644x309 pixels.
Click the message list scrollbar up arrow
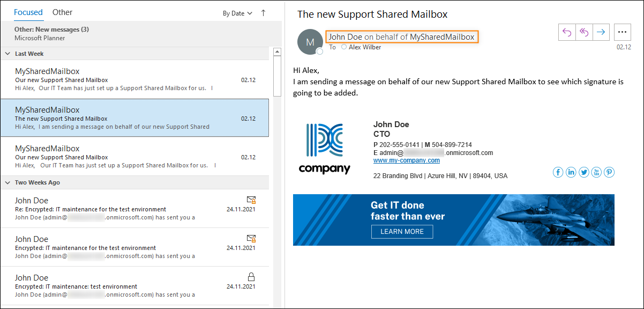(278, 52)
